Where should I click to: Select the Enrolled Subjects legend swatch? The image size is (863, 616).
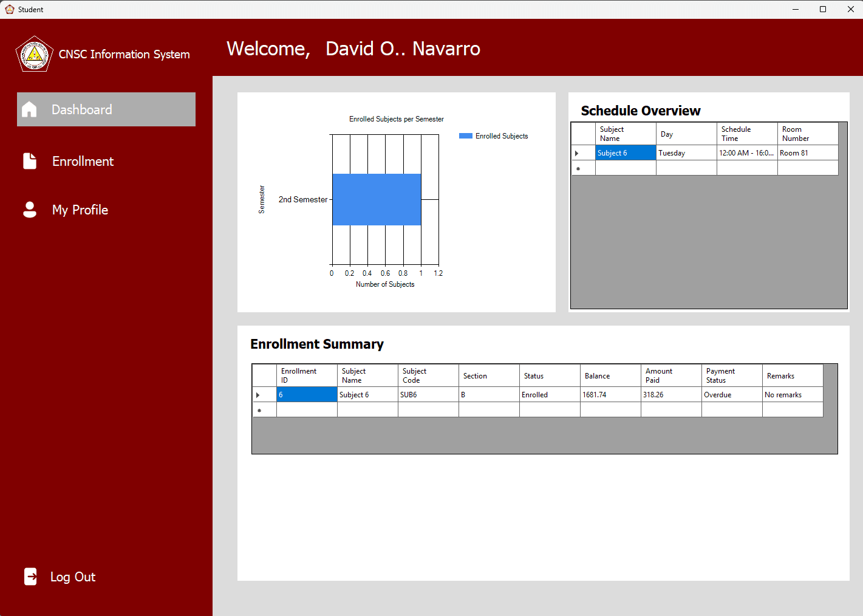pos(465,136)
